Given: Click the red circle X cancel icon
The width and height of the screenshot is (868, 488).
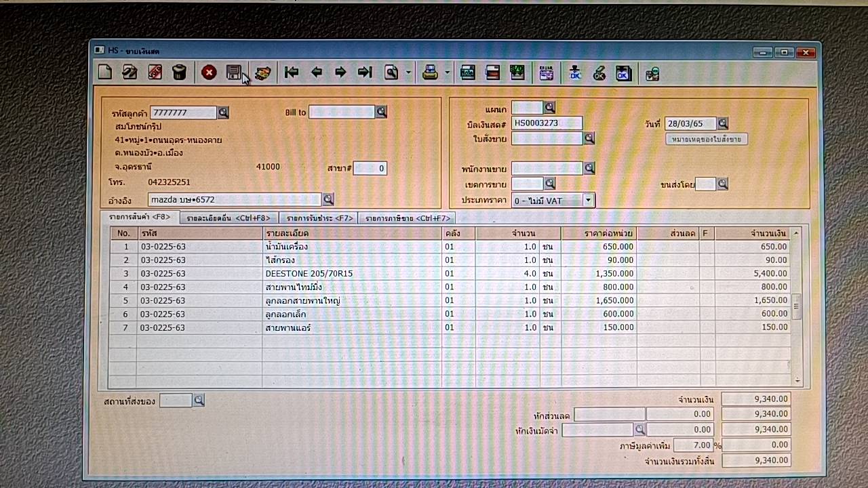Looking at the screenshot, I should pyautogui.click(x=209, y=73).
